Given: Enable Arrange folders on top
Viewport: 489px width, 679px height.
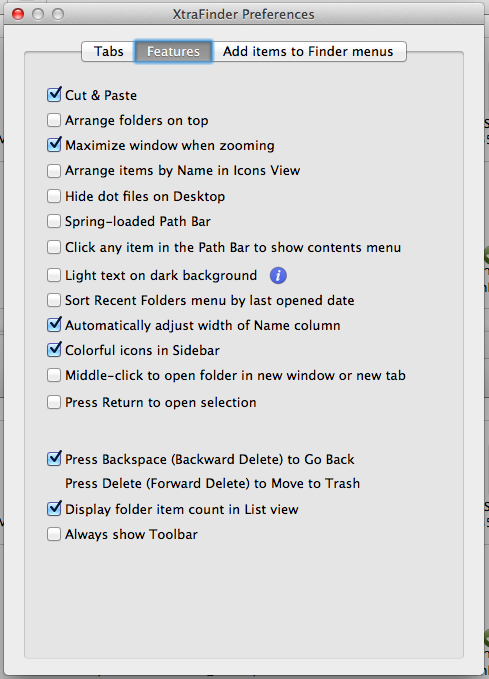Looking at the screenshot, I should click(54, 120).
